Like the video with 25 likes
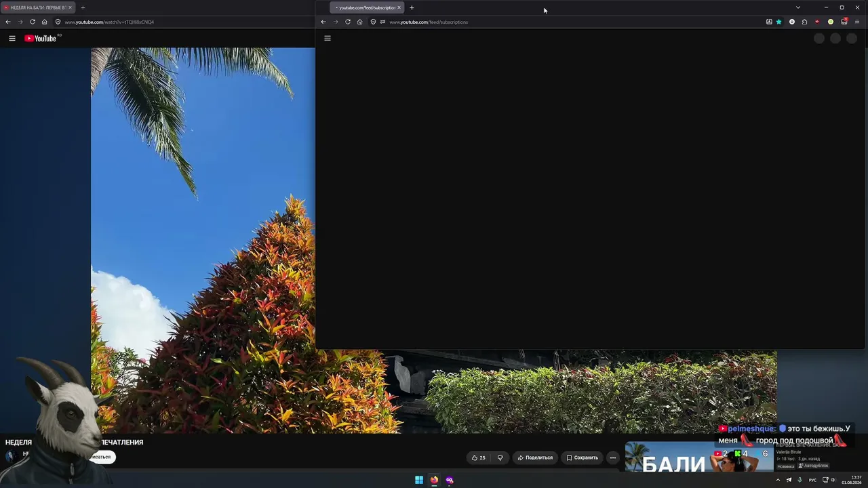The width and height of the screenshot is (868, 488). coord(478,457)
